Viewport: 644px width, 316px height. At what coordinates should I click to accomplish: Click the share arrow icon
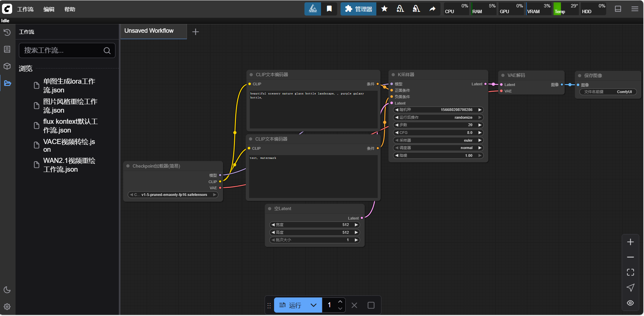click(432, 9)
